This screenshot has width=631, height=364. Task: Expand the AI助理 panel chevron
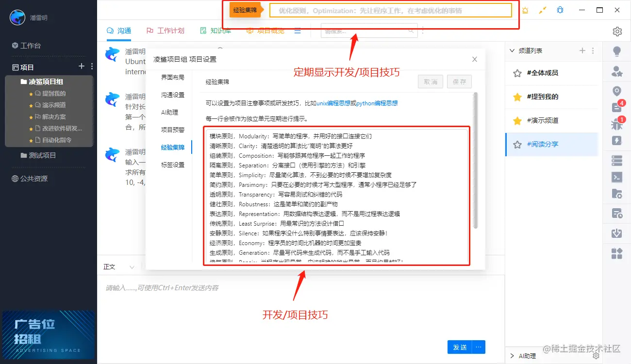pos(512,356)
